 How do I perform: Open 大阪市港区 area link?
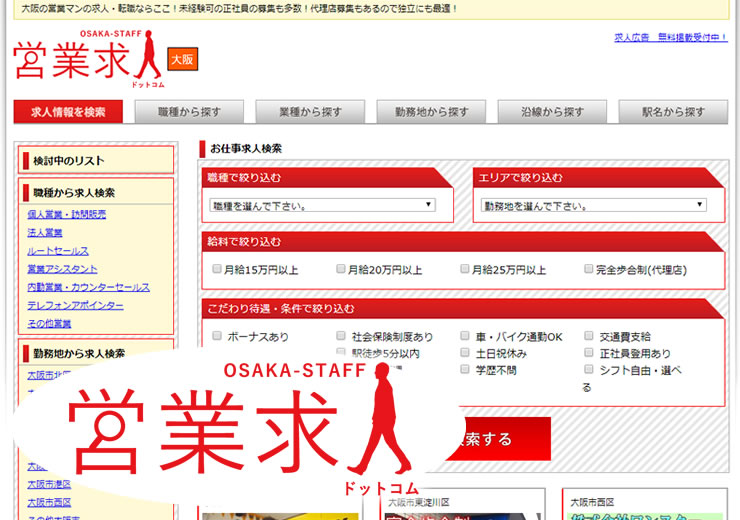(x=49, y=484)
